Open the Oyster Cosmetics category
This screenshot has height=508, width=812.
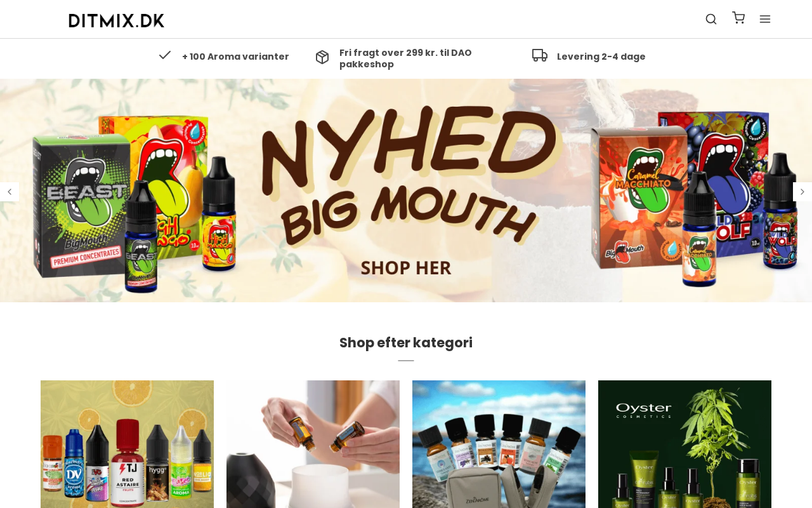[x=684, y=444]
